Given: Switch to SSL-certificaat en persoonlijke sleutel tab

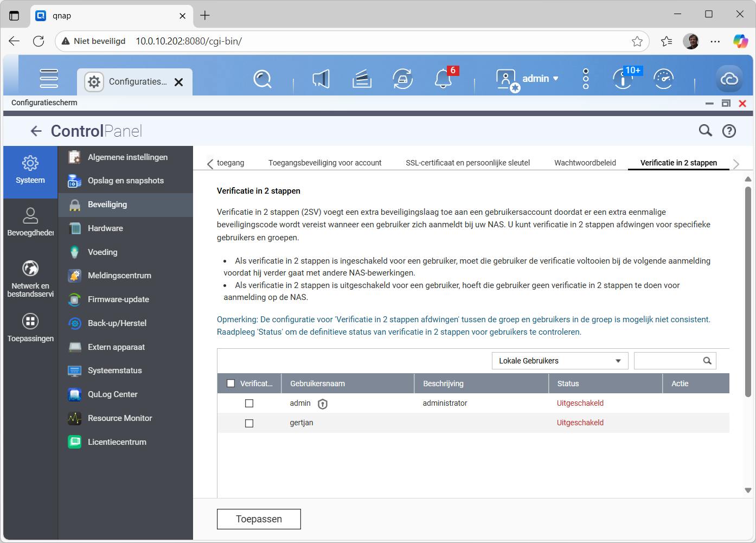Looking at the screenshot, I should click(467, 163).
